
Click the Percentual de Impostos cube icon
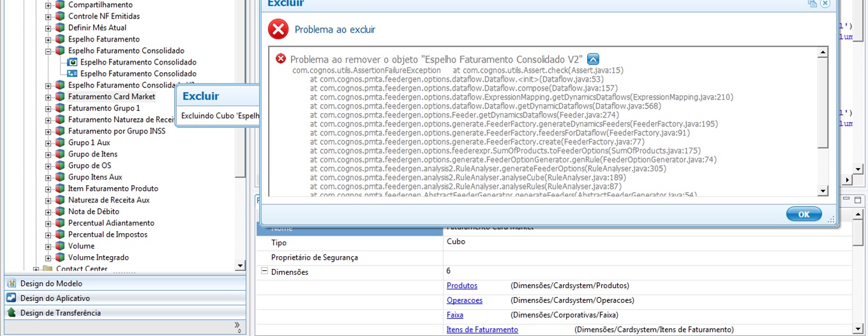[60, 234]
